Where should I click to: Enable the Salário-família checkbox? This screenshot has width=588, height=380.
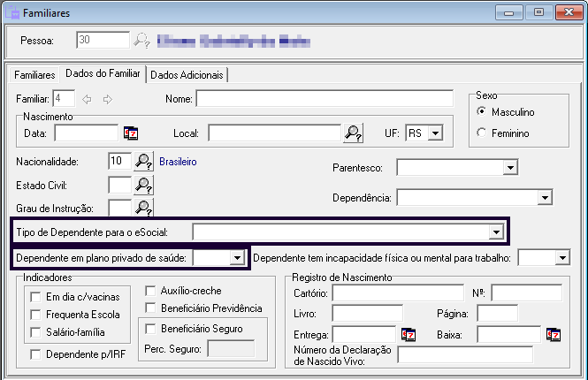click(x=36, y=331)
